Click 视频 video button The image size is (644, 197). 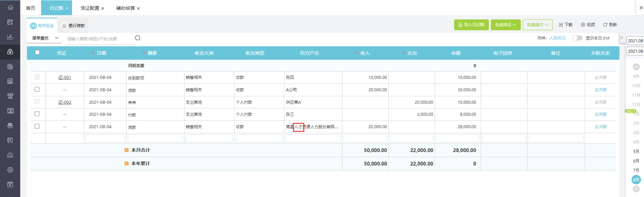click(588, 25)
